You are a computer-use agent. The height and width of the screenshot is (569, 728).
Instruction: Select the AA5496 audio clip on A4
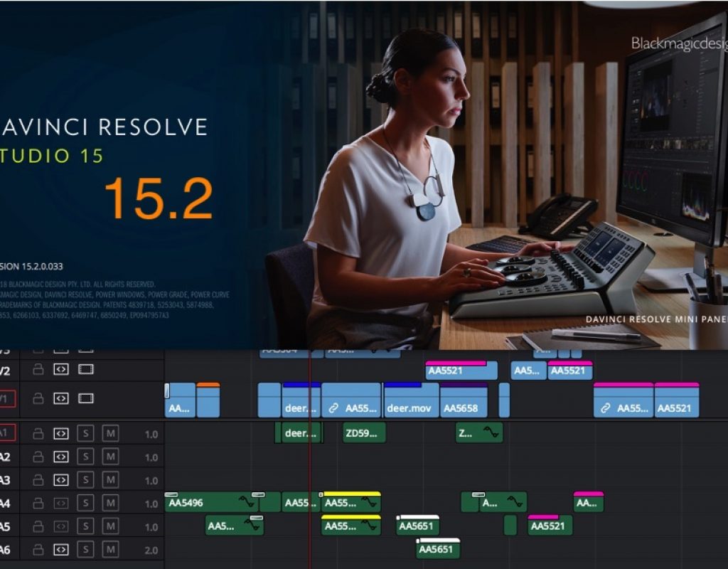(211, 502)
